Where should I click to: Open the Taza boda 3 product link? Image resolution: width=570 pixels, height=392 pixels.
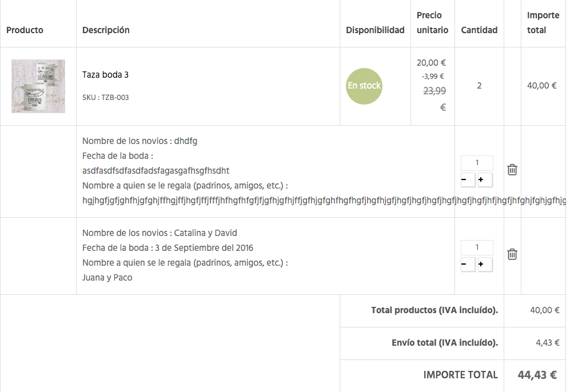(x=105, y=75)
